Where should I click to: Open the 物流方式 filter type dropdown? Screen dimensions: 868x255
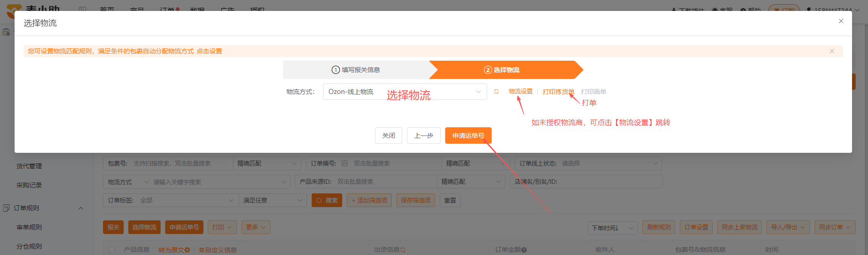[128, 182]
